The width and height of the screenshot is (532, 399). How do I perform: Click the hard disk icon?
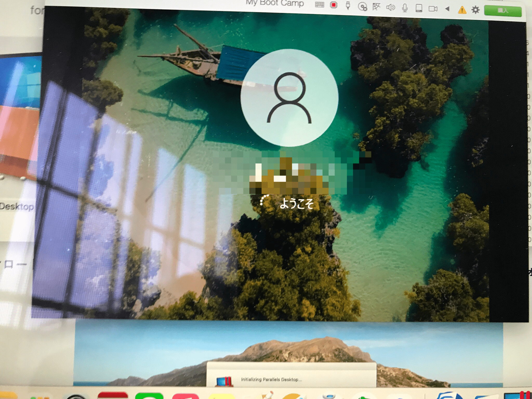coord(418,8)
